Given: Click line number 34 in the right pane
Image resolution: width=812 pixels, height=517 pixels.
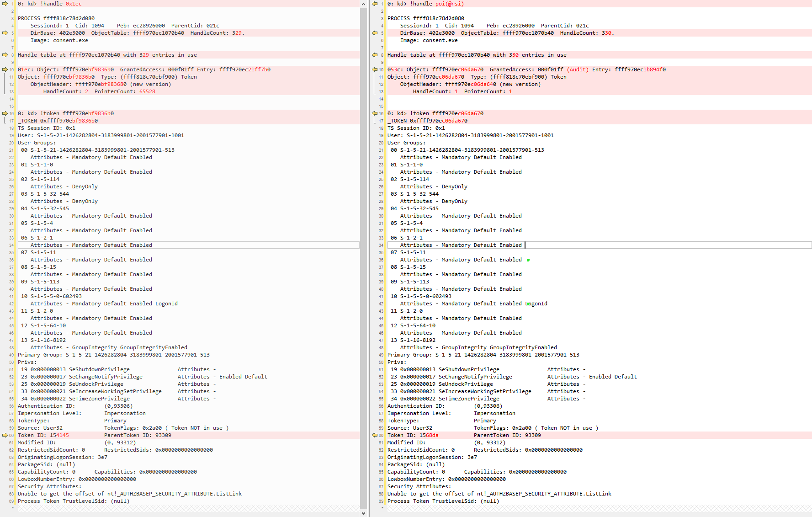Looking at the screenshot, I should (381, 245).
